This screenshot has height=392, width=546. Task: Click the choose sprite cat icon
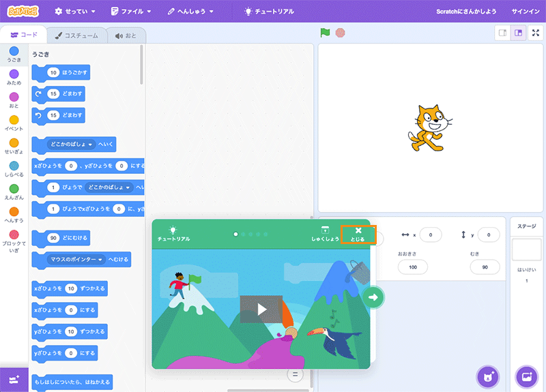point(489,376)
